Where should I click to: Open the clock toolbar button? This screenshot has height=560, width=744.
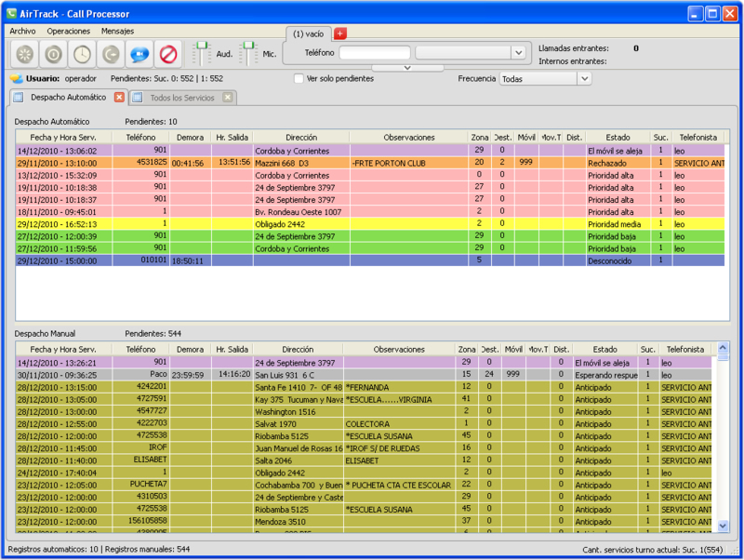pyautogui.click(x=82, y=54)
